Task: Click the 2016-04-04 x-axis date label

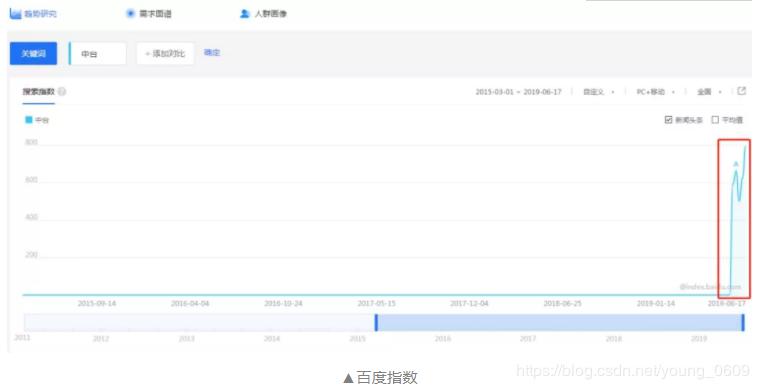Action: (190, 303)
